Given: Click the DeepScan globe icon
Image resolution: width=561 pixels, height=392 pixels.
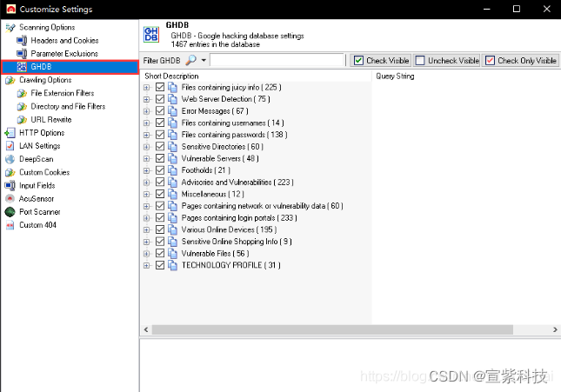Looking at the screenshot, I should [x=10, y=159].
